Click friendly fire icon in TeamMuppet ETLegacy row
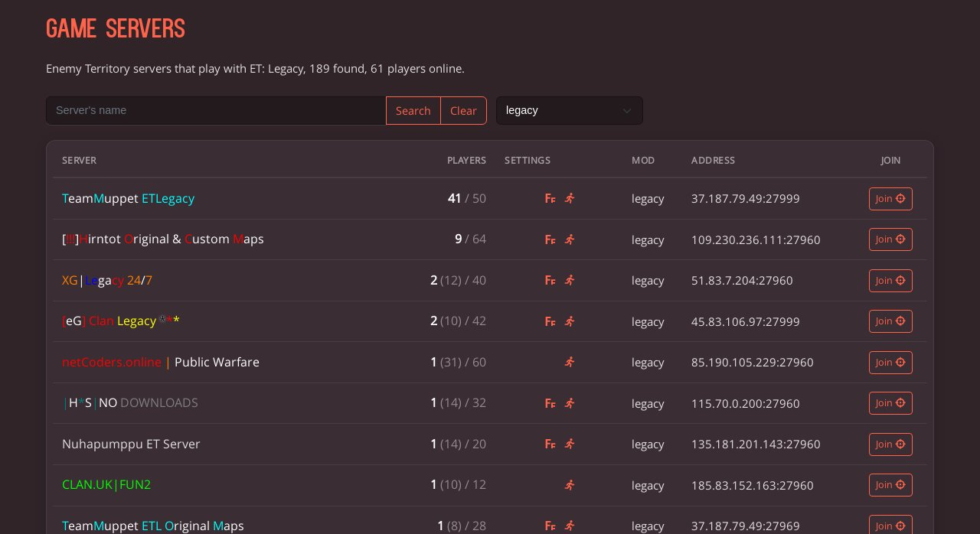980x534 pixels. tap(550, 198)
